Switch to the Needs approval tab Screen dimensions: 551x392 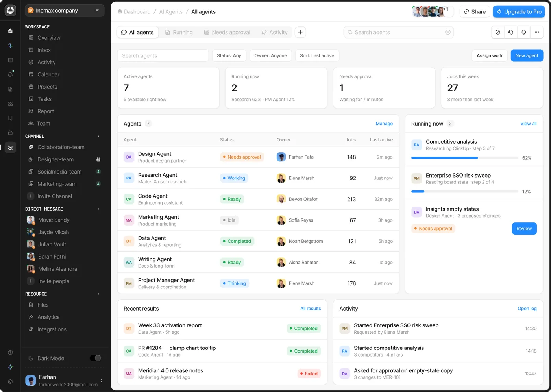[227, 32]
